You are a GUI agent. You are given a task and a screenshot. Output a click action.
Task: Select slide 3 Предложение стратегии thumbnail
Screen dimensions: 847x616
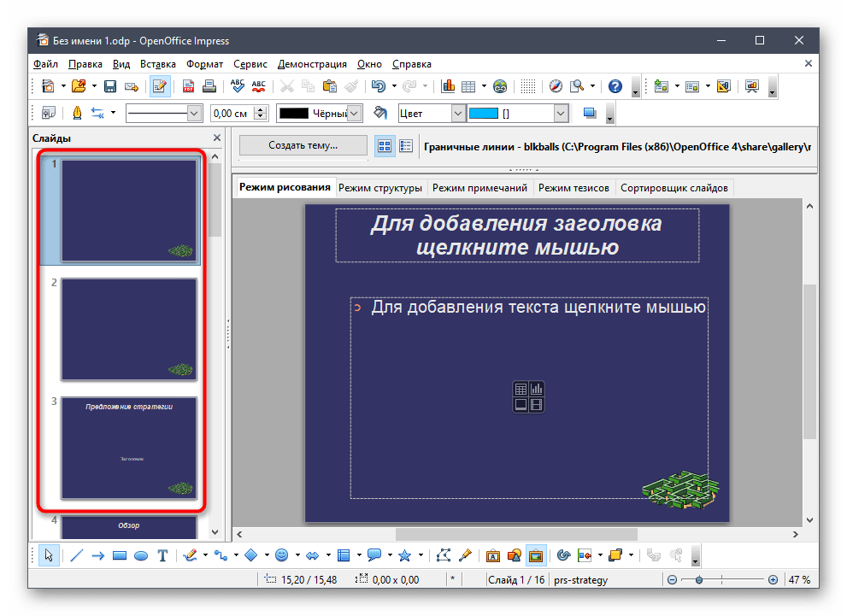[x=129, y=448]
